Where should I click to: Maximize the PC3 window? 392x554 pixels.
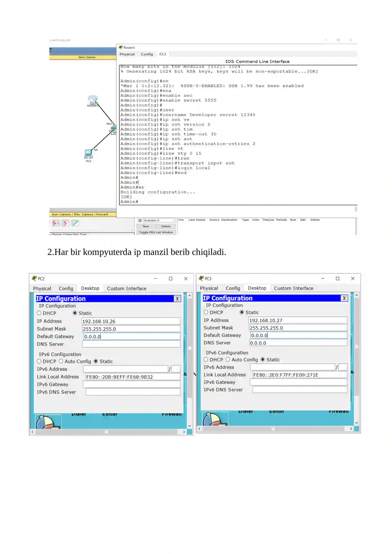[x=337, y=278]
